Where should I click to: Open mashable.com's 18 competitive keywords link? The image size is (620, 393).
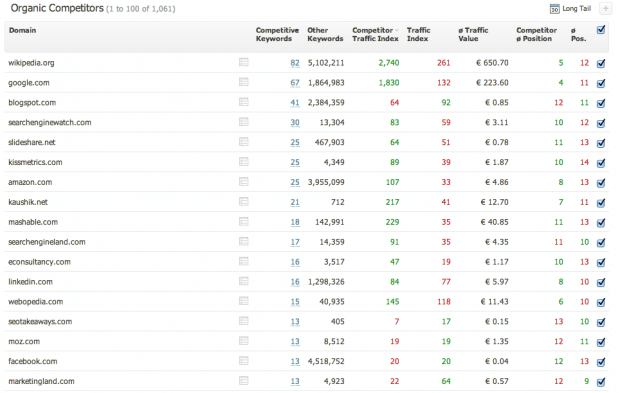point(295,222)
